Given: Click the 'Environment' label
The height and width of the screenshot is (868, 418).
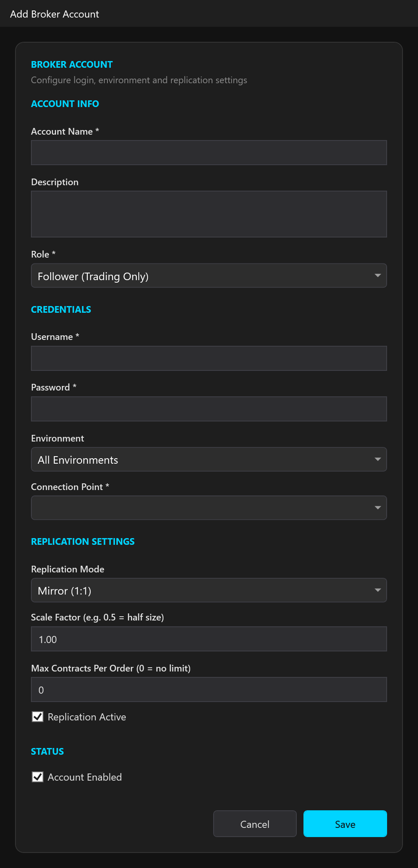Looking at the screenshot, I should pos(58,438).
